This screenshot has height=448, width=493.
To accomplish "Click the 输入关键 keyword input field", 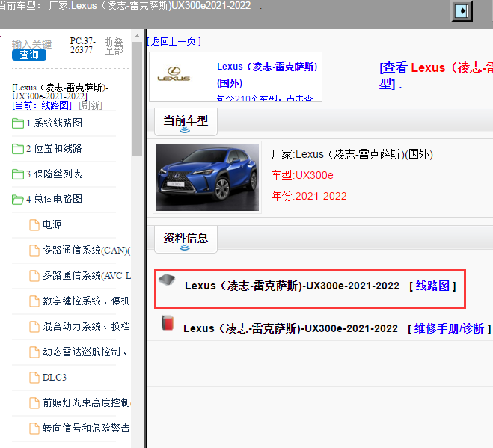I will pos(31,44).
